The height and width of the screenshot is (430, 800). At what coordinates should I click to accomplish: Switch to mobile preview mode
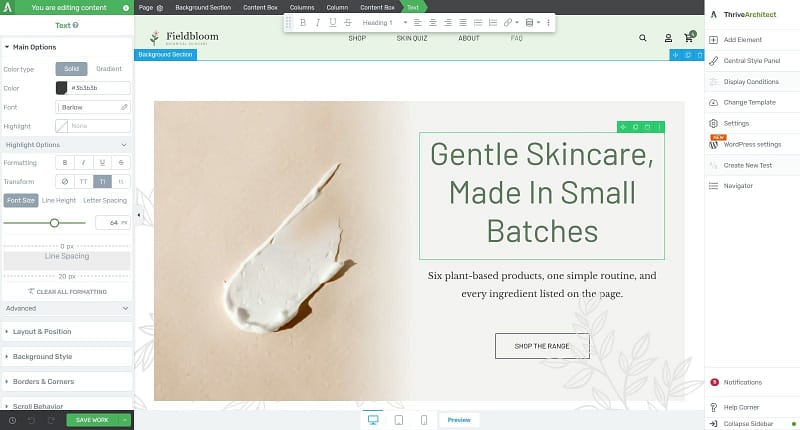click(424, 420)
